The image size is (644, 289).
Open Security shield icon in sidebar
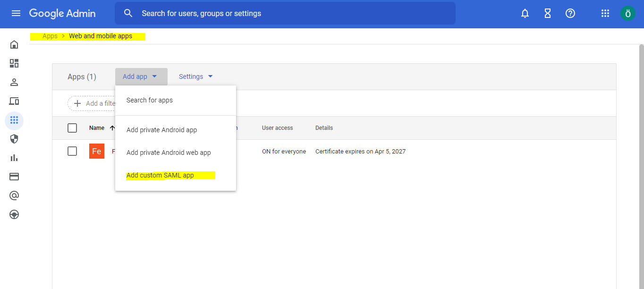(x=14, y=139)
